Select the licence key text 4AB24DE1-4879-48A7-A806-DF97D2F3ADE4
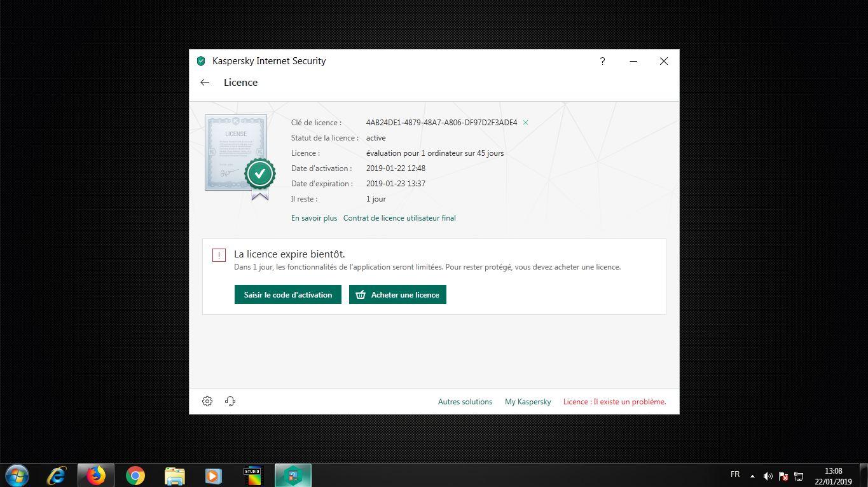 click(442, 123)
